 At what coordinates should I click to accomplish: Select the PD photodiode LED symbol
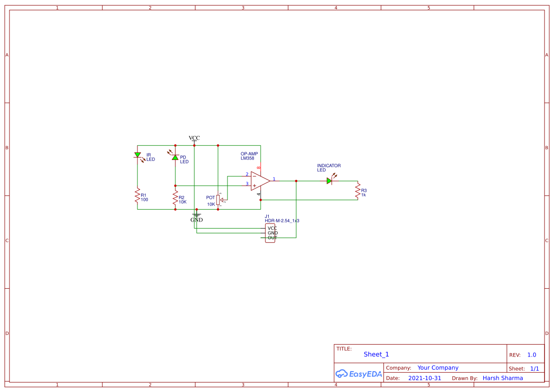[x=175, y=157]
